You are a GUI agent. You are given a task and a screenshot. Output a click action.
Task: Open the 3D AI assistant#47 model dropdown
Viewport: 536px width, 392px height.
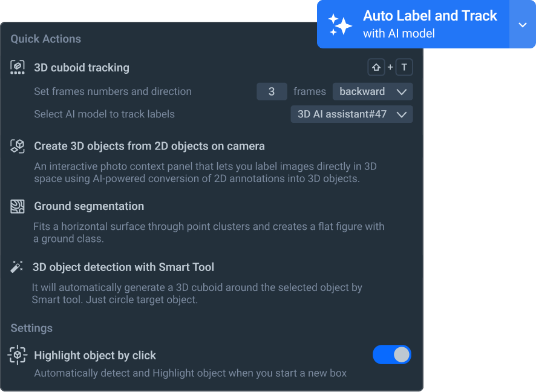pyautogui.click(x=351, y=114)
